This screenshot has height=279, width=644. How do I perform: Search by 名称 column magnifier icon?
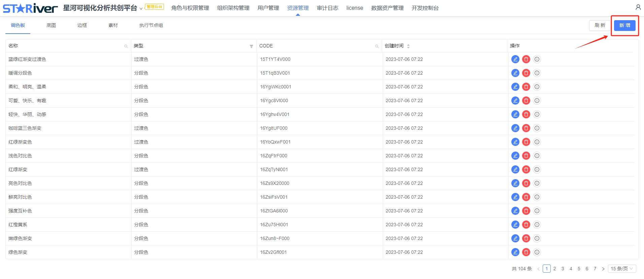tap(126, 46)
